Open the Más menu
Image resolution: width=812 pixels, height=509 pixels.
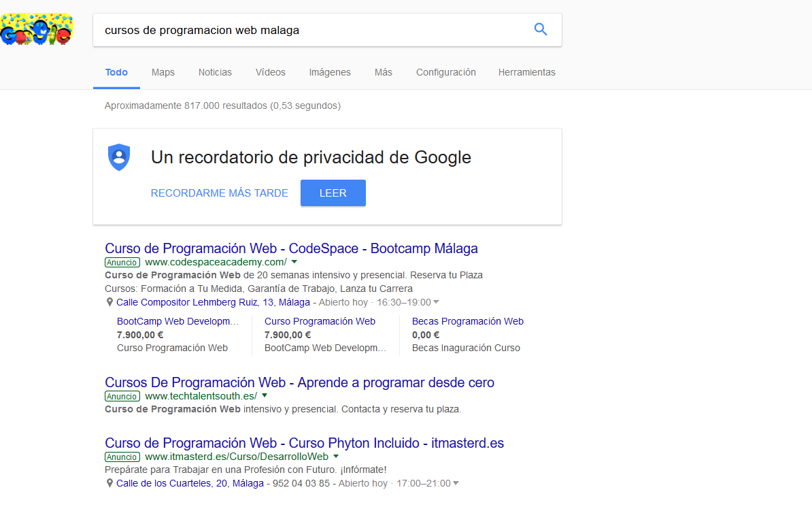coord(383,73)
